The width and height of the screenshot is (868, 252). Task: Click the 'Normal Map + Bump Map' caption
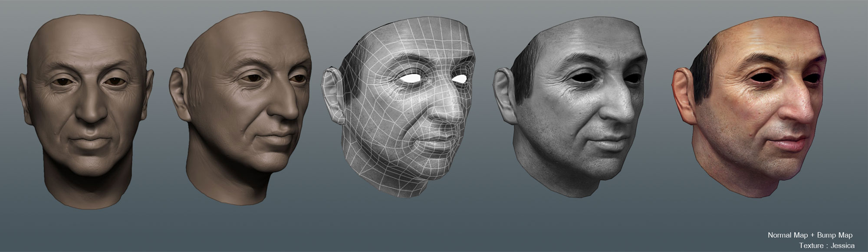pos(810,235)
